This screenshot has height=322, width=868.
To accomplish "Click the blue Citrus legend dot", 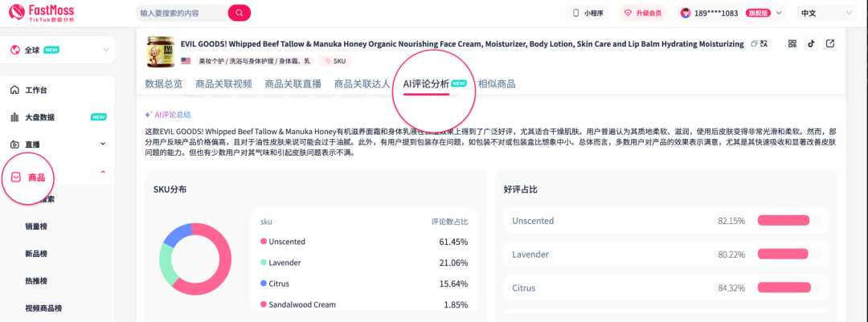I will tap(264, 283).
